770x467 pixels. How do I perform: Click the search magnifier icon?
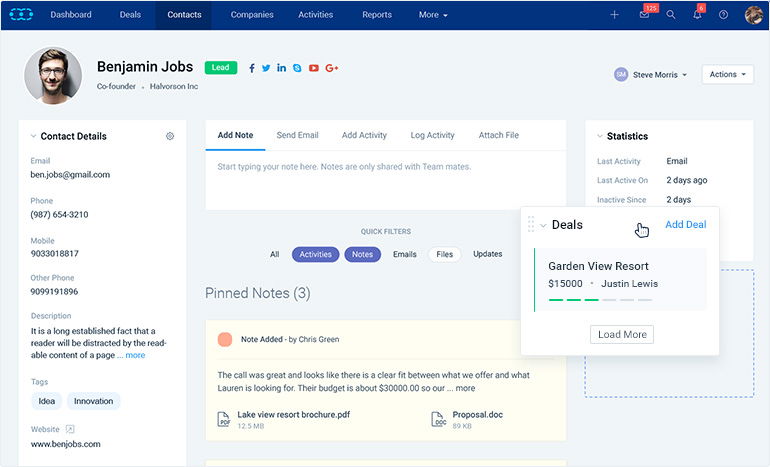[671, 15]
